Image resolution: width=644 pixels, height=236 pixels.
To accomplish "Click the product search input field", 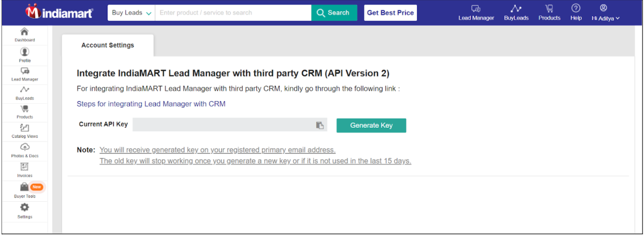I will 233,13.
